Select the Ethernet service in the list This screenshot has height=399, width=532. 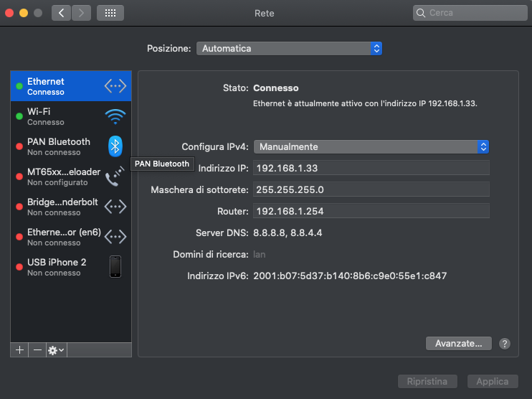[71, 86]
